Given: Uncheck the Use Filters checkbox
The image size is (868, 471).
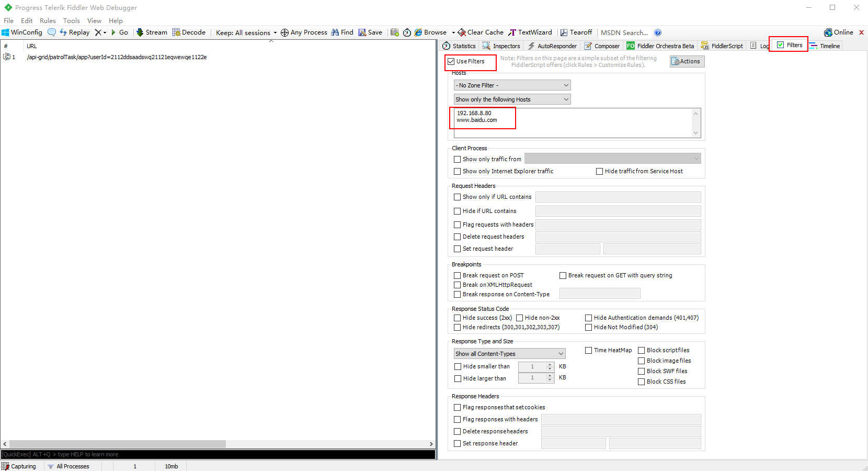Looking at the screenshot, I should point(451,61).
